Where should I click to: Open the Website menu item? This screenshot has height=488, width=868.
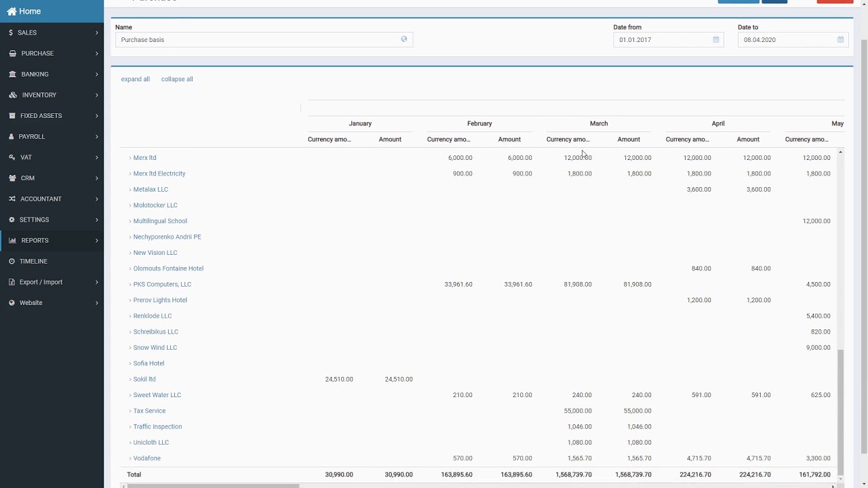coord(52,303)
